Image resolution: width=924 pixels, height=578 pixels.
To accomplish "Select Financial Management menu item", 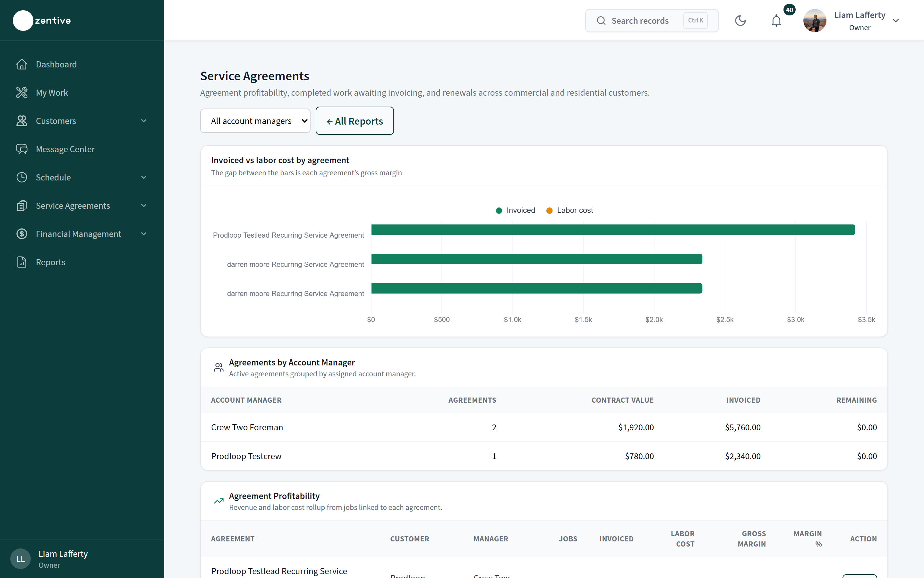I will (79, 234).
